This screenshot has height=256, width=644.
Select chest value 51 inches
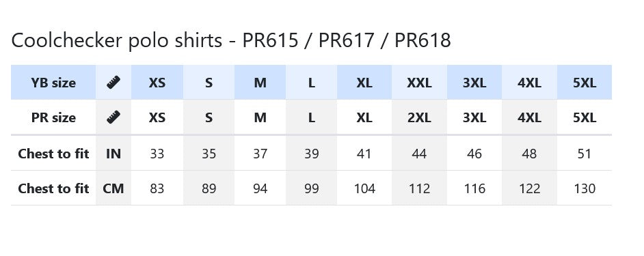click(585, 154)
